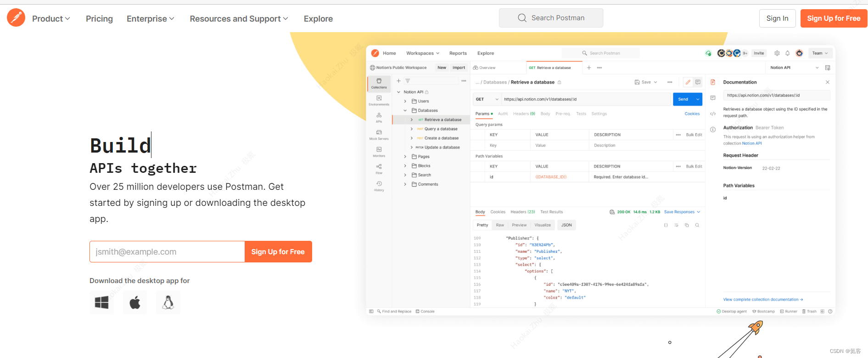Click Sign Up for Free in the website header

pos(834,18)
